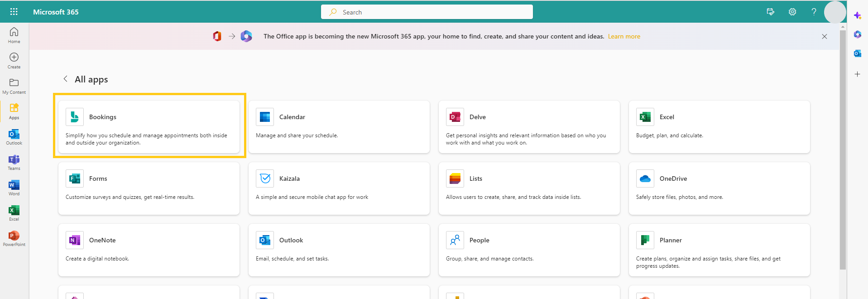
Task: Open Teams from the left rail
Action: pyautogui.click(x=14, y=162)
